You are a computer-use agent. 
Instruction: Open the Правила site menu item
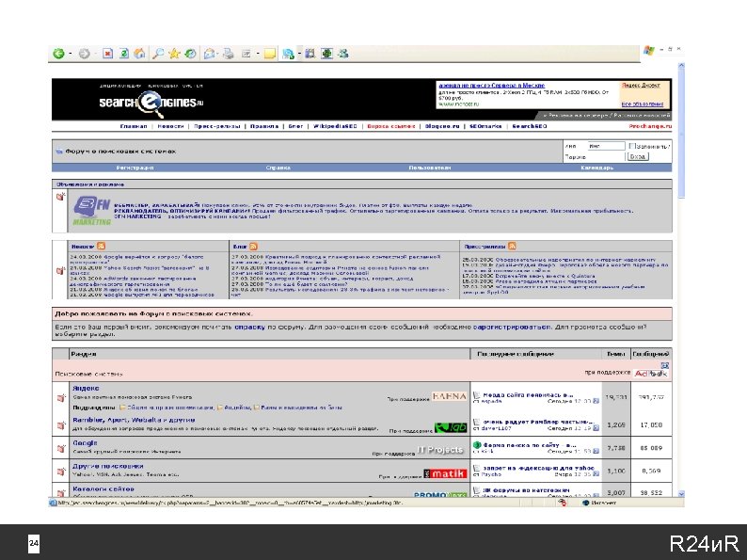264,126
